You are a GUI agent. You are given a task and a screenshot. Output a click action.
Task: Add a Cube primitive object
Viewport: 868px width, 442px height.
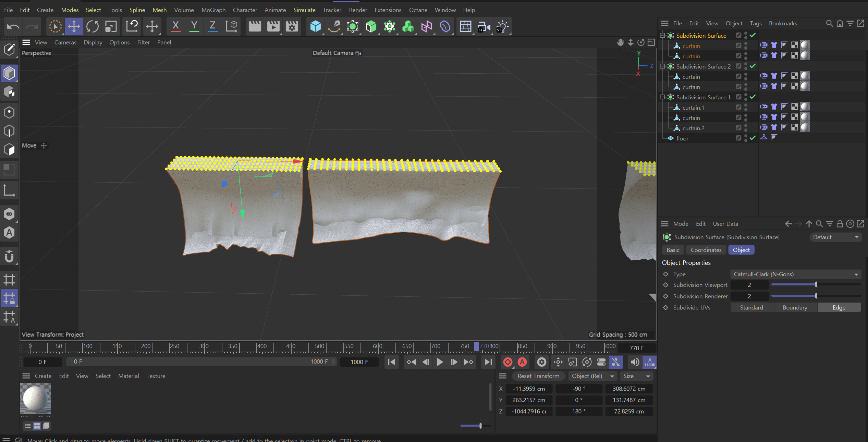[x=315, y=26]
